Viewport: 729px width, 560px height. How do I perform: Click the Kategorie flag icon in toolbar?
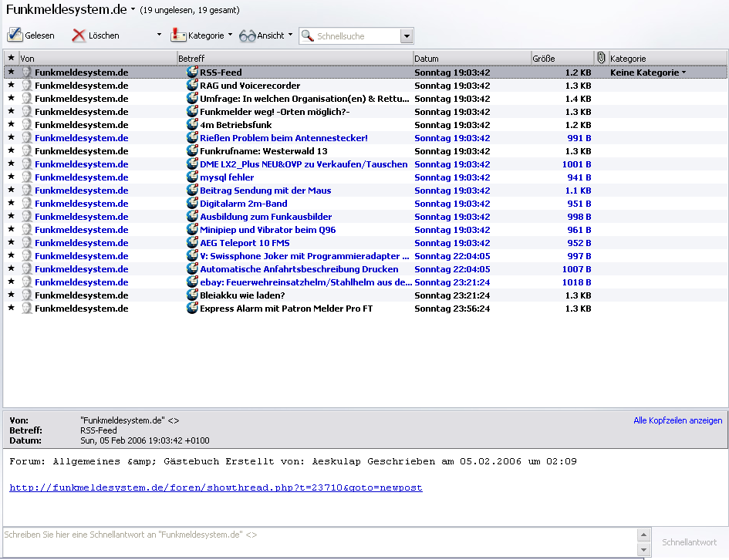[178, 35]
